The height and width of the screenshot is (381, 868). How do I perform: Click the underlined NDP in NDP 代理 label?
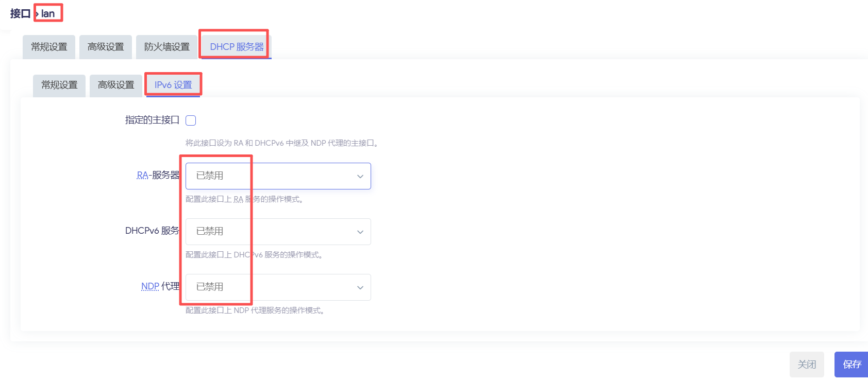tap(150, 286)
